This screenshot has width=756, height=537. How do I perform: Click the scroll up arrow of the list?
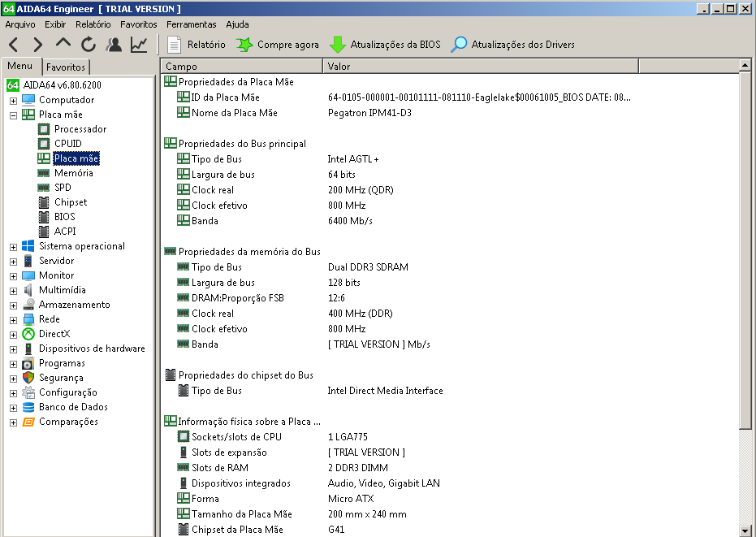click(745, 65)
